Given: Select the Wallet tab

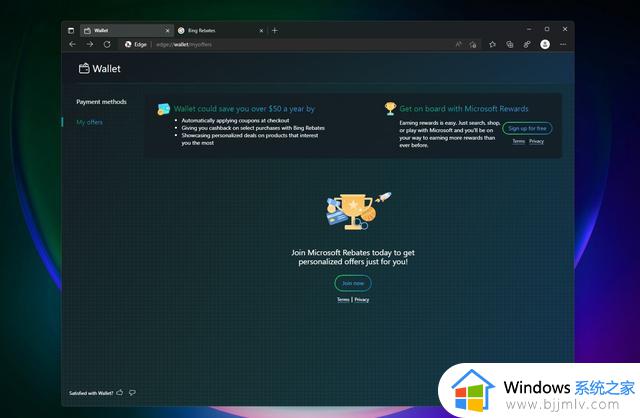Looking at the screenshot, I should [127, 30].
